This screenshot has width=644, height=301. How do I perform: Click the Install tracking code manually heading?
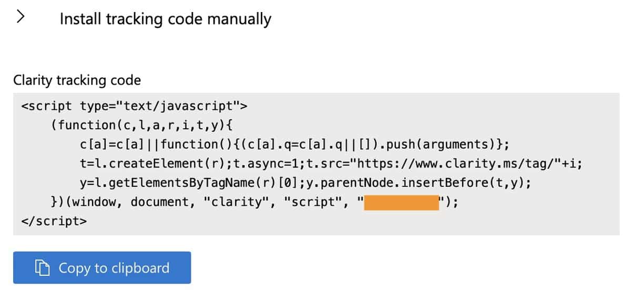[x=166, y=19]
